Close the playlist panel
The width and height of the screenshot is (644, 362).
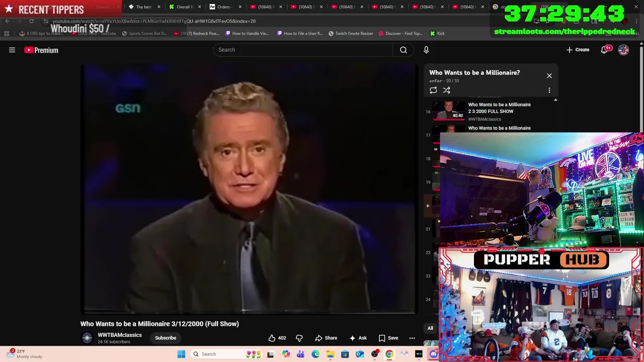click(549, 75)
